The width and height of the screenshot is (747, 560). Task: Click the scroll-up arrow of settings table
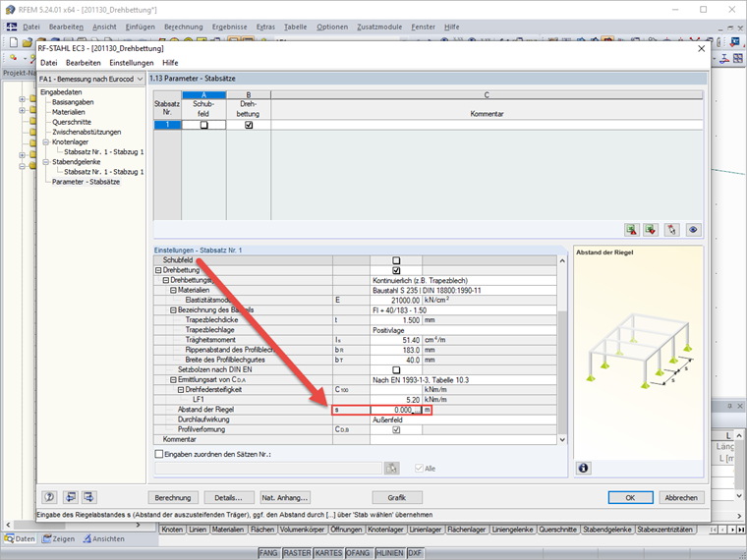tap(562, 261)
